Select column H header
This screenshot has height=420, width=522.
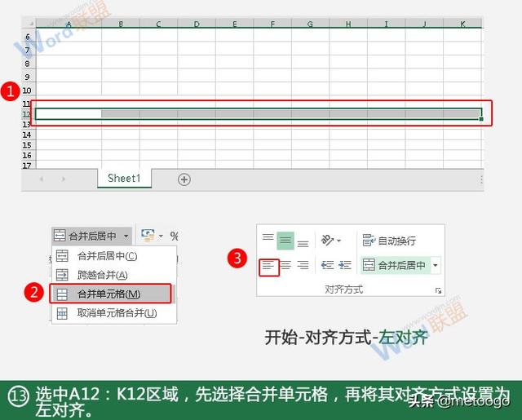pos(348,24)
